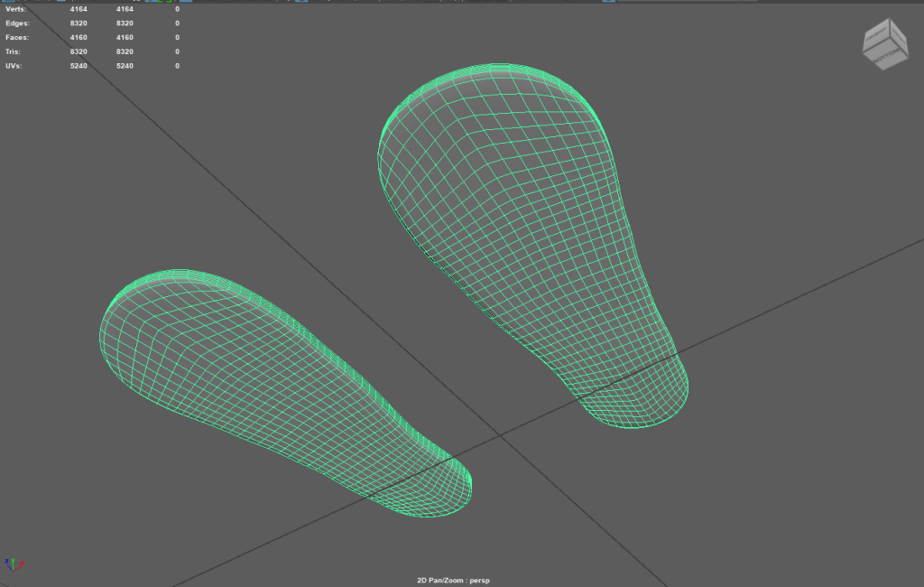Viewport: 924px width, 587px height.
Task: Click the Verts label in heads-up display
Action: [16, 9]
